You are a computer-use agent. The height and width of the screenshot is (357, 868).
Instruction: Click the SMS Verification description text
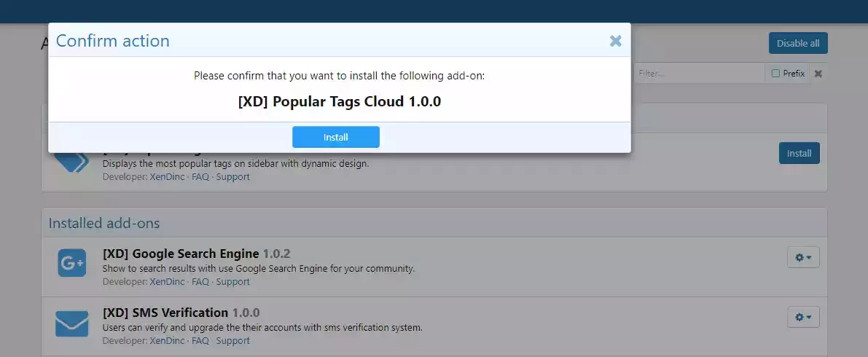[x=262, y=328]
